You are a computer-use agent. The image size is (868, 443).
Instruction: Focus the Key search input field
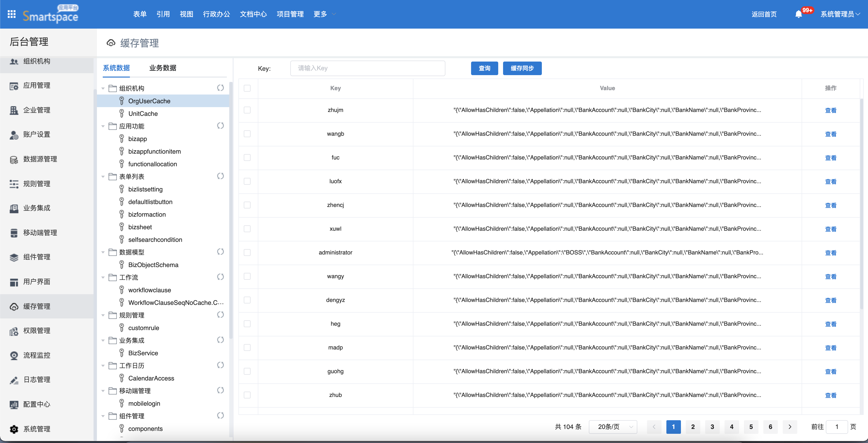click(367, 68)
